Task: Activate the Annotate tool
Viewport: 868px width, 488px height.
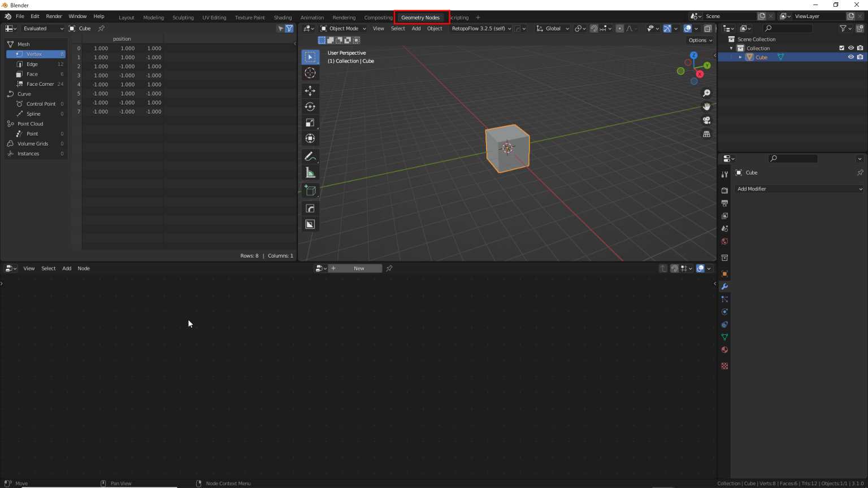Action: 310,156
